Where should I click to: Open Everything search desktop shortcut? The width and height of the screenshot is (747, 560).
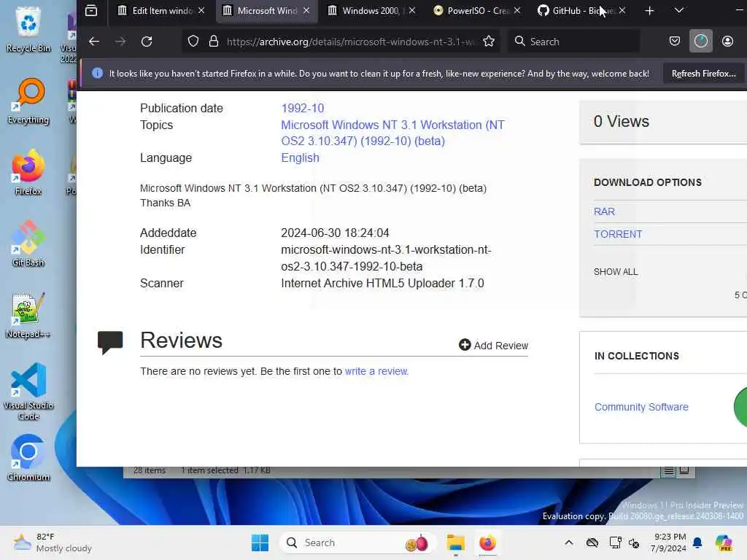(x=28, y=101)
